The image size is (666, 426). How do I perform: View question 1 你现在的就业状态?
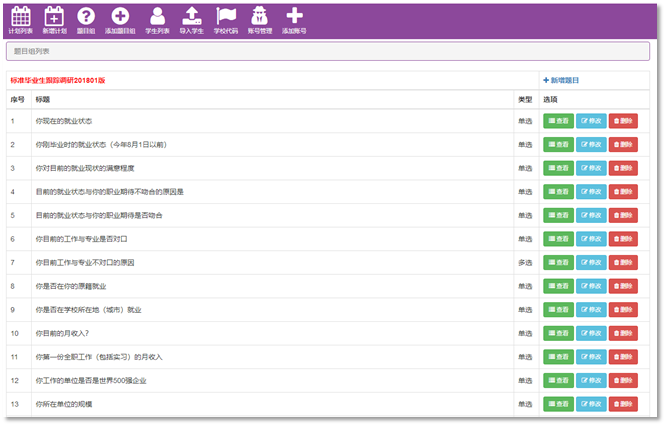[557, 121]
